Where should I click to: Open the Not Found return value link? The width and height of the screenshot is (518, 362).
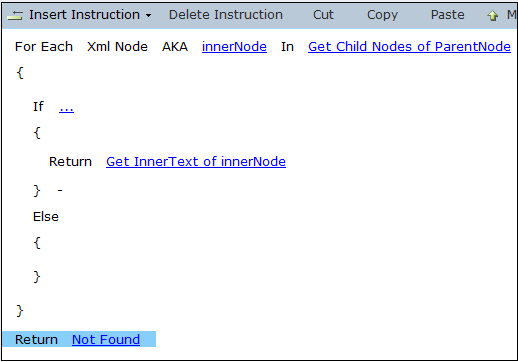click(106, 340)
